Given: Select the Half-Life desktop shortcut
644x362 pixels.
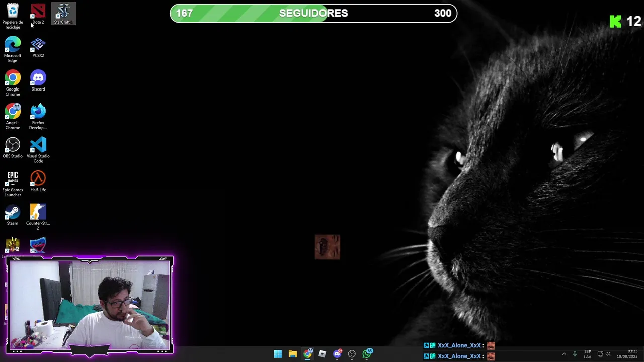Looking at the screenshot, I should pyautogui.click(x=38, y=182).
